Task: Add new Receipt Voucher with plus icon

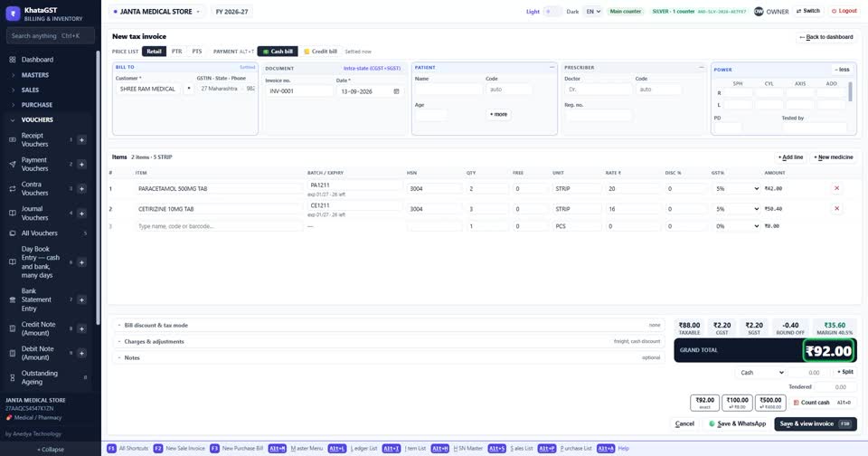Action: (81, 140)
